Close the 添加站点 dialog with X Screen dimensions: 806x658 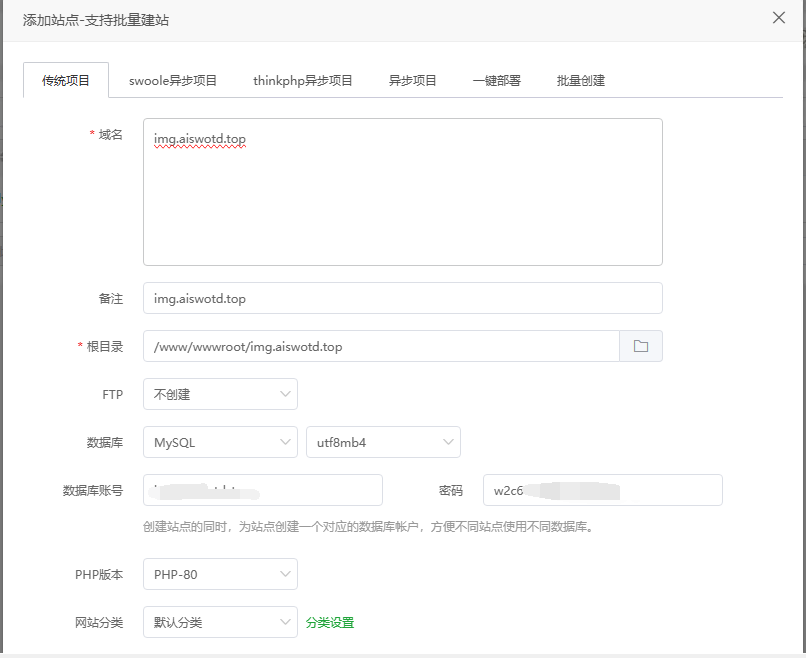tap(779, 18)
